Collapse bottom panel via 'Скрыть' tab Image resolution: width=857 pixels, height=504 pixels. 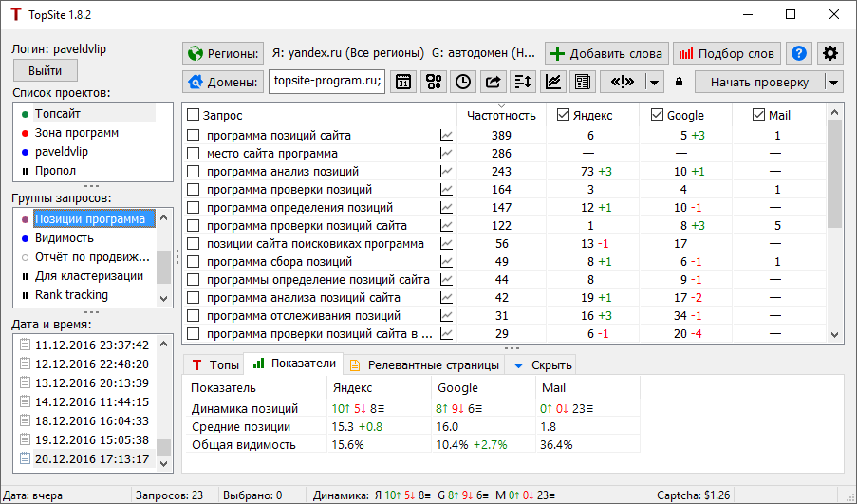click(x=541, y=364)
